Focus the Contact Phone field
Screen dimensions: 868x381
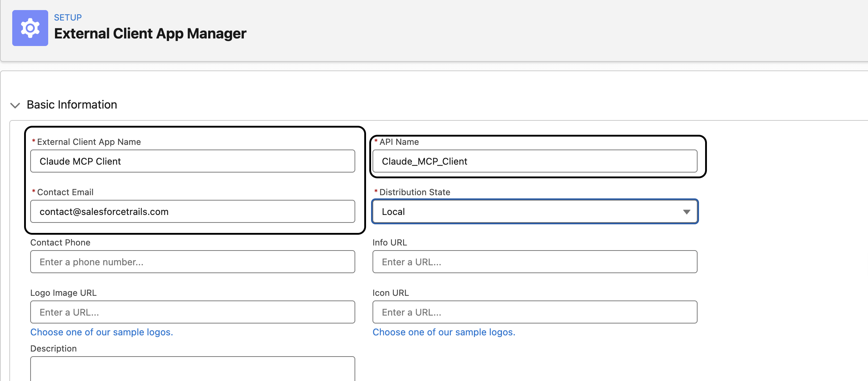point(193,262)
